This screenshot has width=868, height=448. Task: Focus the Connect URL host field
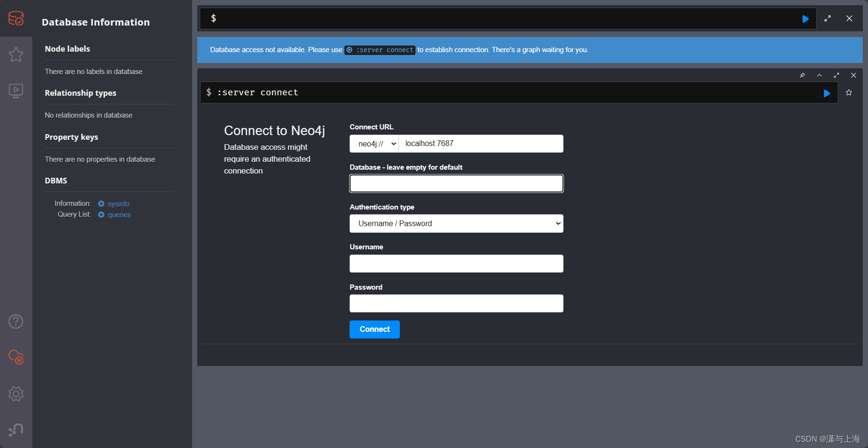click(x=481, y=144)
